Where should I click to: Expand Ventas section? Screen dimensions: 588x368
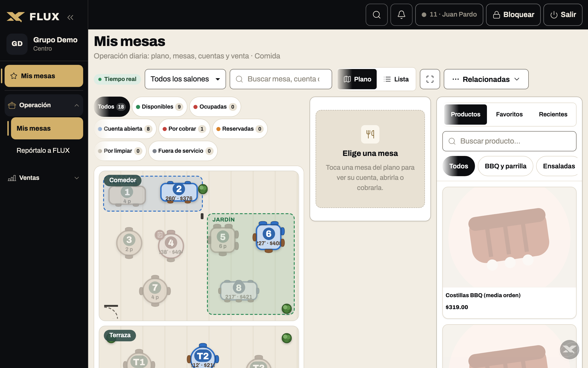pos(44,178)
